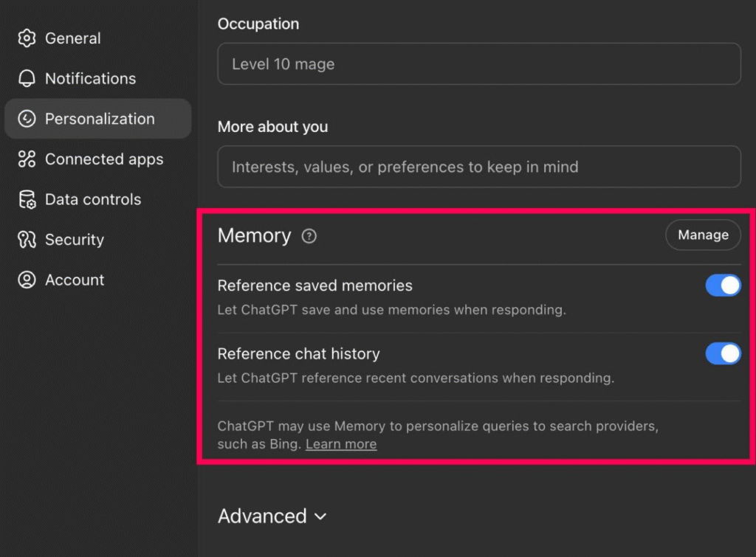Disable the Reference saved memories toggle
This screenshot has height=557, width=756.
click(723, 286)
